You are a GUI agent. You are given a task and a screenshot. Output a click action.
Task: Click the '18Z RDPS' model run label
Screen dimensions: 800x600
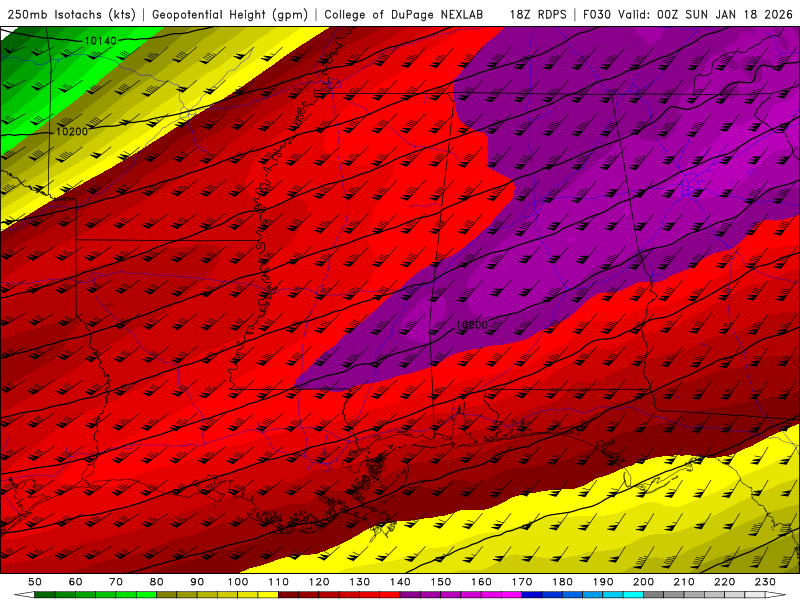click(x=538, y=15)
